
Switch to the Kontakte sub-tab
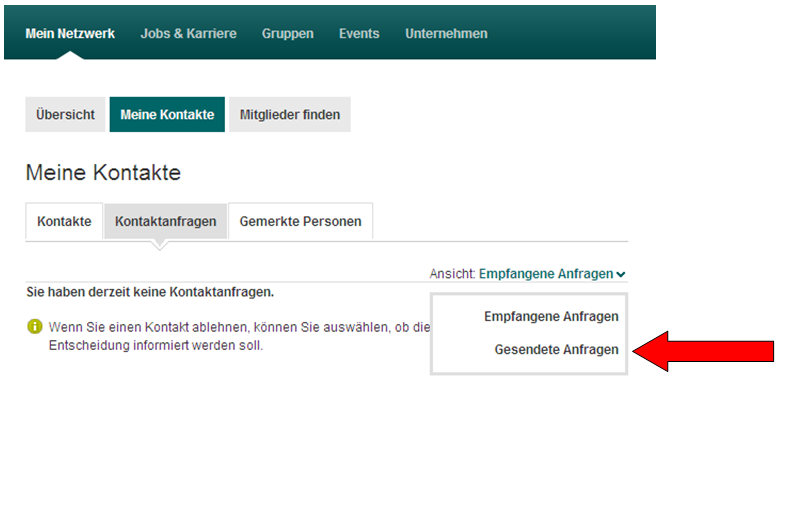[x=64, y=221]
